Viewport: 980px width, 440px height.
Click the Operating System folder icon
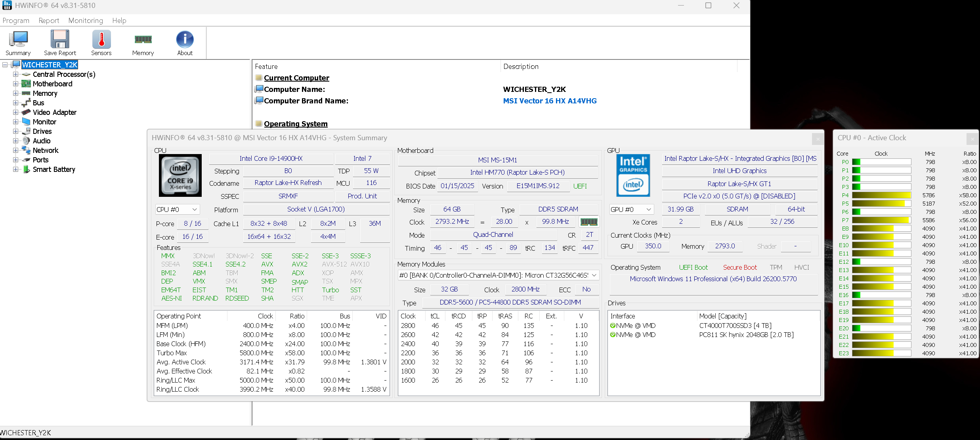click(x=259, y=124)
